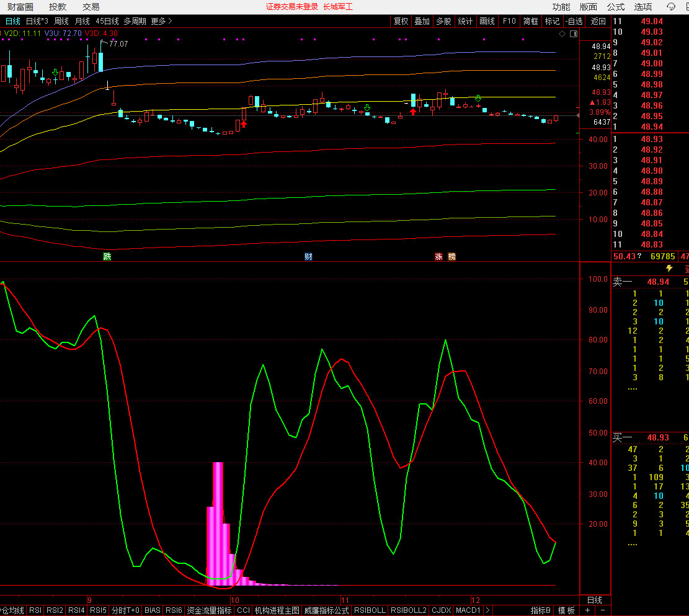Zoom out with the minus button

pyautogui.click(x=603, y=610)
